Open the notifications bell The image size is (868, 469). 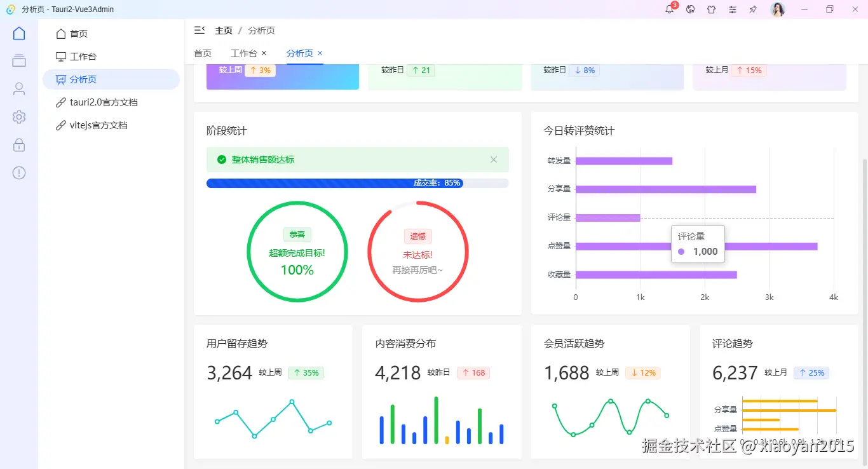click(x=669, y=10)
